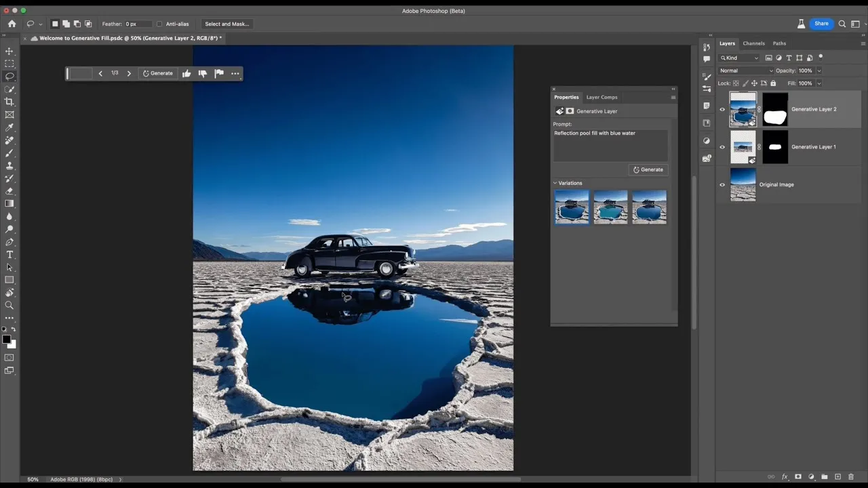The image size is (868, 488).
Task: Toggle visibility of the Original Image layer
Action: click(722, 184)
